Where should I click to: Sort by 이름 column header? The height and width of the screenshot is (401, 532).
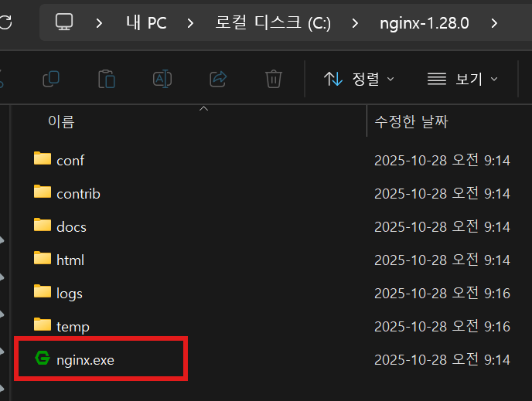(x=61, y=121)
